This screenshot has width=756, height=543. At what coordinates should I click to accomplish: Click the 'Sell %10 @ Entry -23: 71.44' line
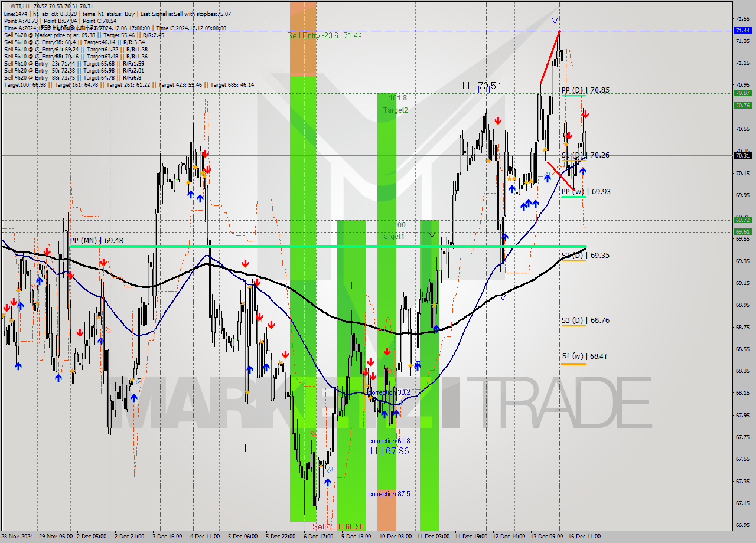[x=74, y=63]
